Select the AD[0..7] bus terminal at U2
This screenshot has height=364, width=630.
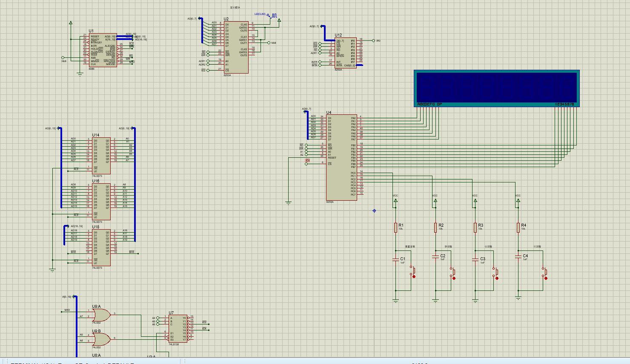point(200,19)
